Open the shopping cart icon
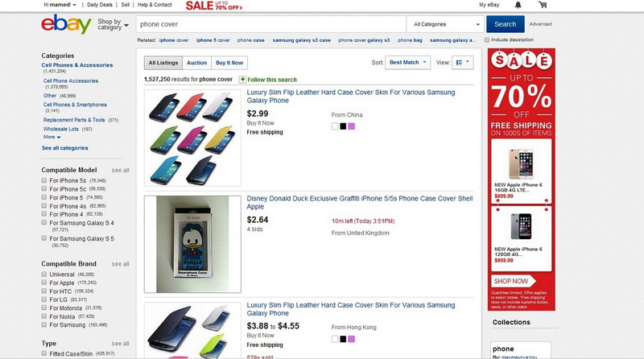 click(543, 5)
